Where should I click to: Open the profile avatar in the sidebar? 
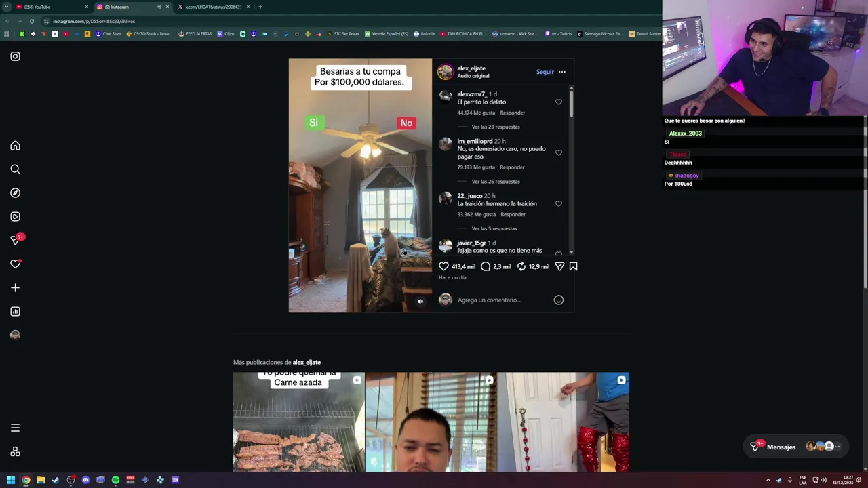coord(15,335)
